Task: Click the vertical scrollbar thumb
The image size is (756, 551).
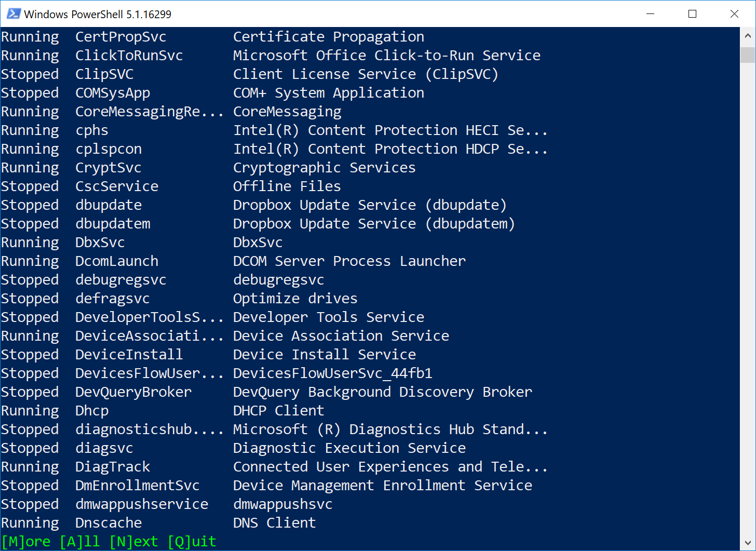Action: click(x=748, y=55)
